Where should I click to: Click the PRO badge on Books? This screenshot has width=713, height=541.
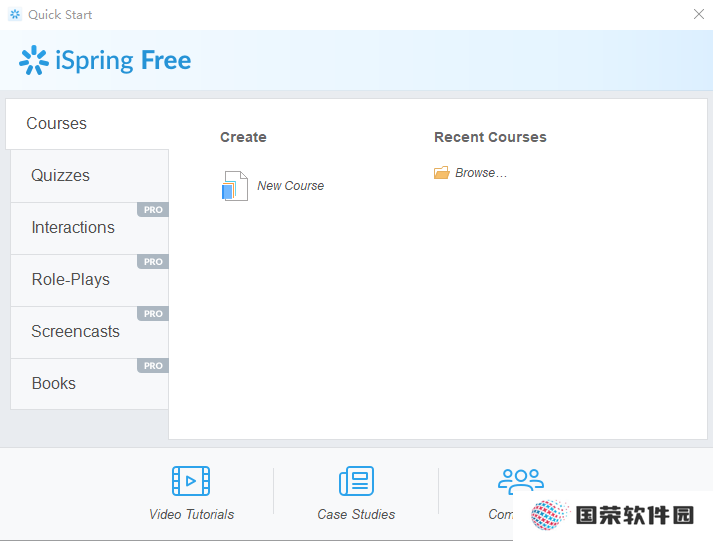pyautogui.click(x=153, y=366)
